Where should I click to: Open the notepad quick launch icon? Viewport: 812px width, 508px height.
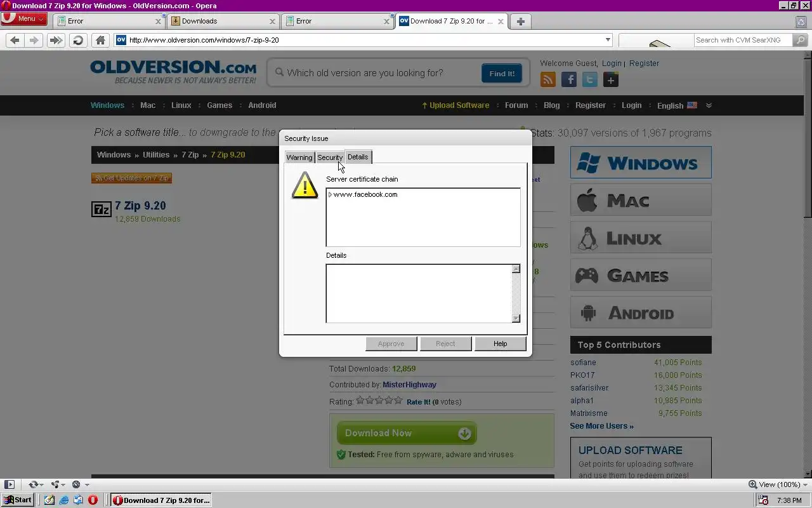(x=49, y=500)
